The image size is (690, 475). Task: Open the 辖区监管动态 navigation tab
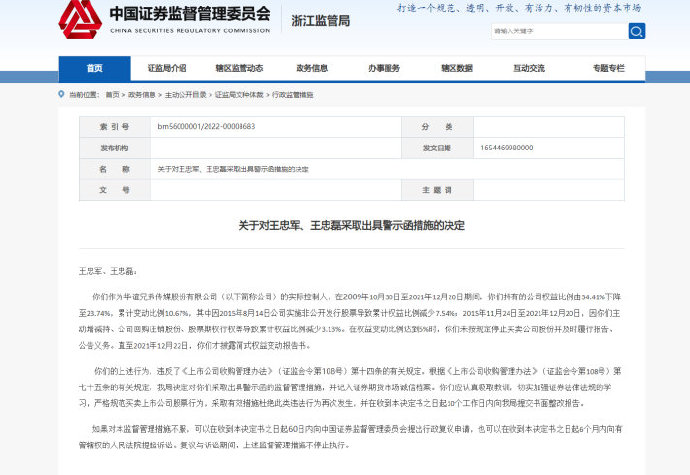coord(240,68)
